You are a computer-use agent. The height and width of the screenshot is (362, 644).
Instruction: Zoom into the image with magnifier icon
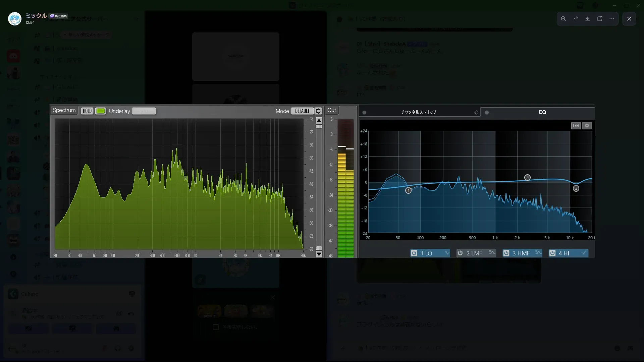tap(563, 19)
